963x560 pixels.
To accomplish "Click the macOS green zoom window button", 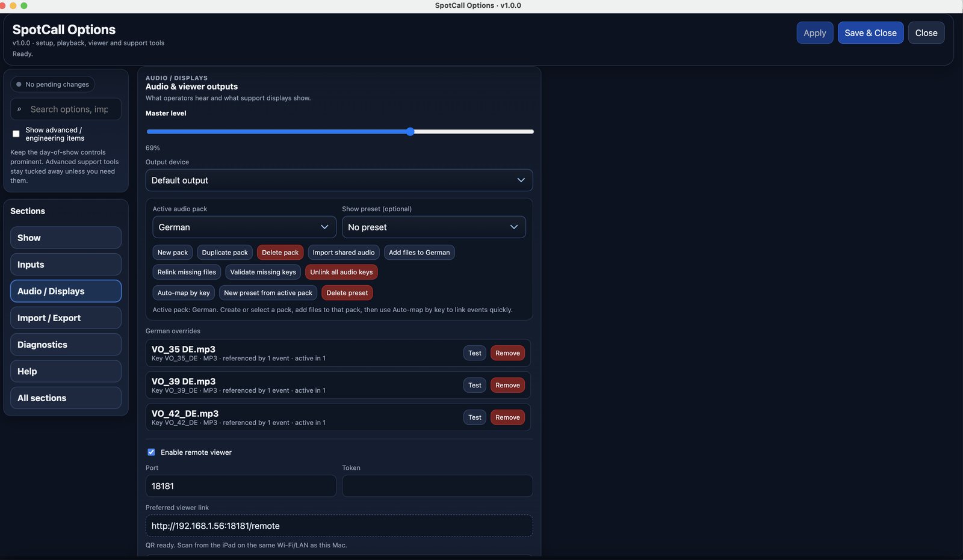I will [x=24, y=5].
